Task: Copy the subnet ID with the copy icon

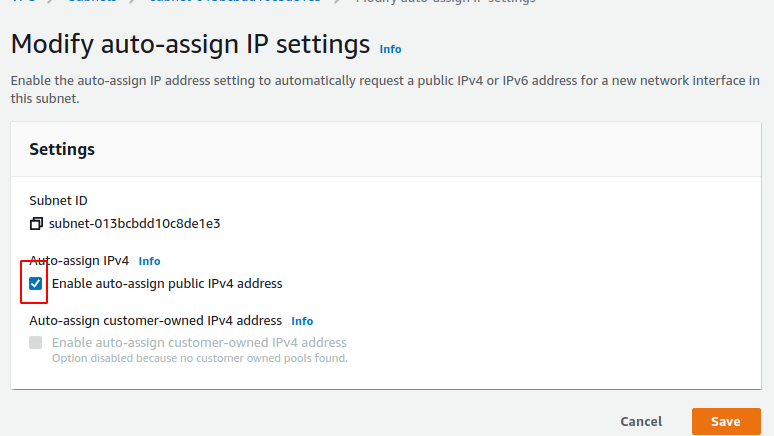Action: click(36, 224)
